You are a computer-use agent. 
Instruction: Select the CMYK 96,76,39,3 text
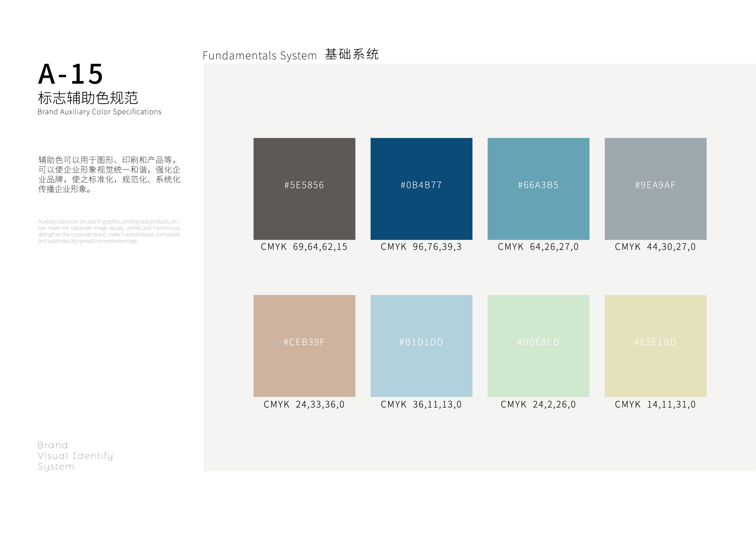click(421, 247)
